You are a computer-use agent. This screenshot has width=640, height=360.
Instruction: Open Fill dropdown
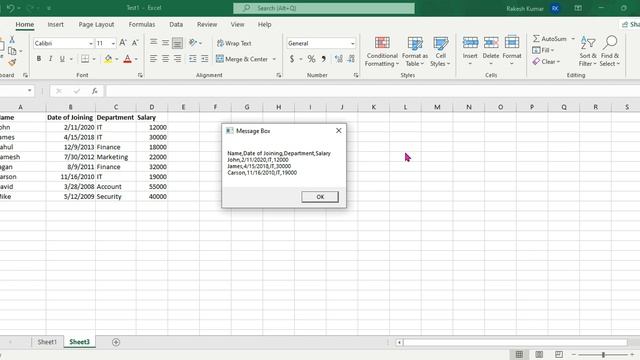pyautogui.click(x=543, y=50)
